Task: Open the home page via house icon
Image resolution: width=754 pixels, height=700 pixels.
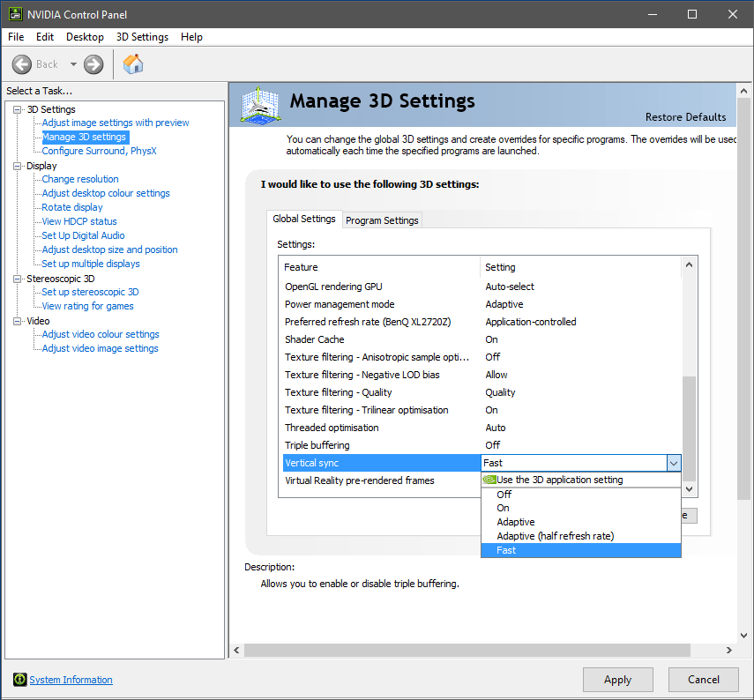Action: pyautogui.click(x=132, y=63)
